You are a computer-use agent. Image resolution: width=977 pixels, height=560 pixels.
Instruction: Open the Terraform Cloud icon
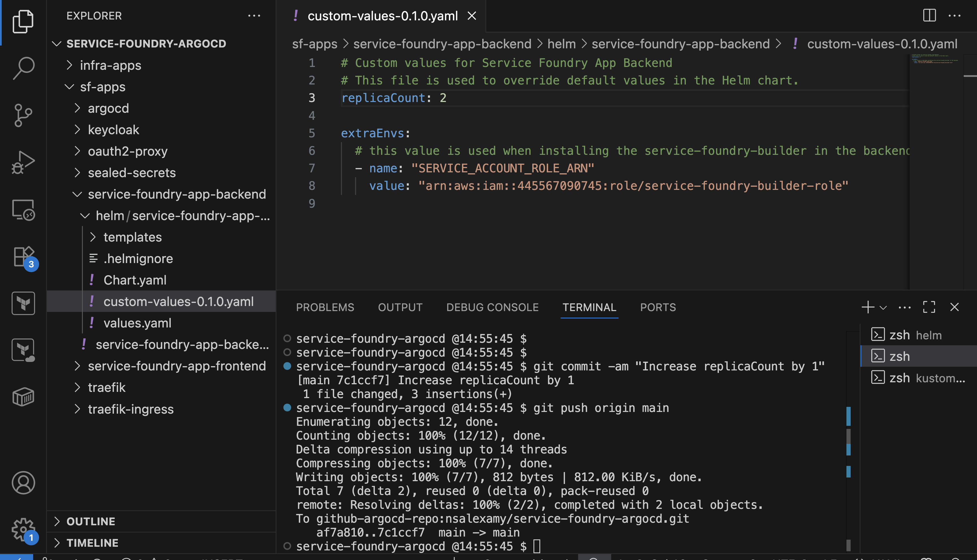[23, 350]
